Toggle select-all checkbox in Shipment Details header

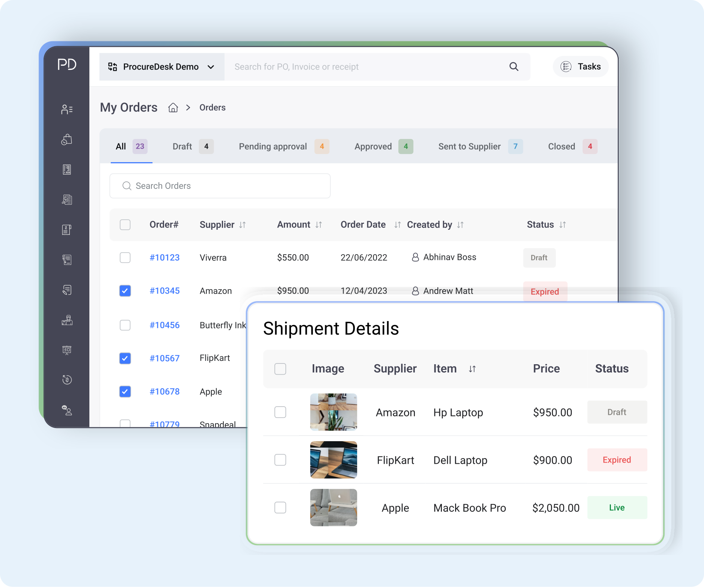click(280, 369)
